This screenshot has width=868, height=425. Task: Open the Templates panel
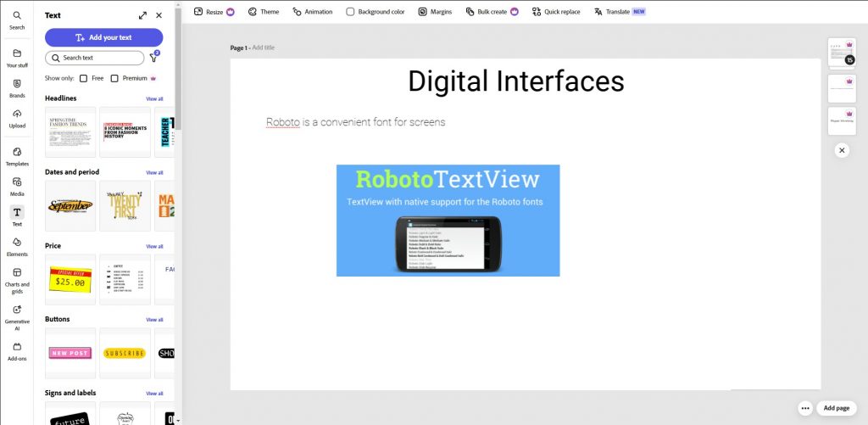tap(17, 157)
